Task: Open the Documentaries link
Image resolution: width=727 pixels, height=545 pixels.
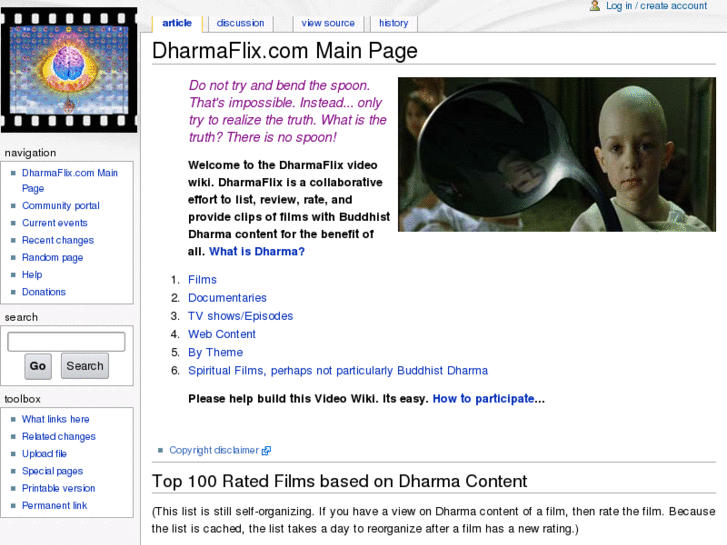Action: [227, 298]
